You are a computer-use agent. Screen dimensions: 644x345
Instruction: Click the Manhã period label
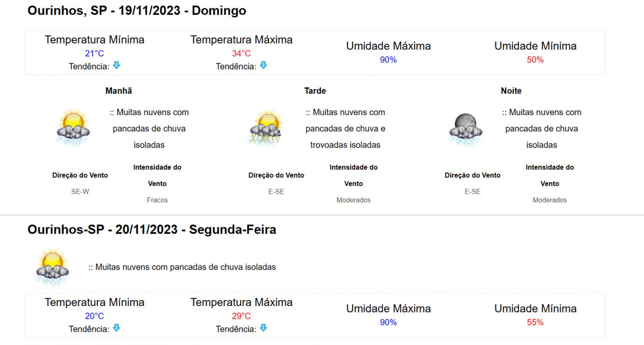point(119,91)
